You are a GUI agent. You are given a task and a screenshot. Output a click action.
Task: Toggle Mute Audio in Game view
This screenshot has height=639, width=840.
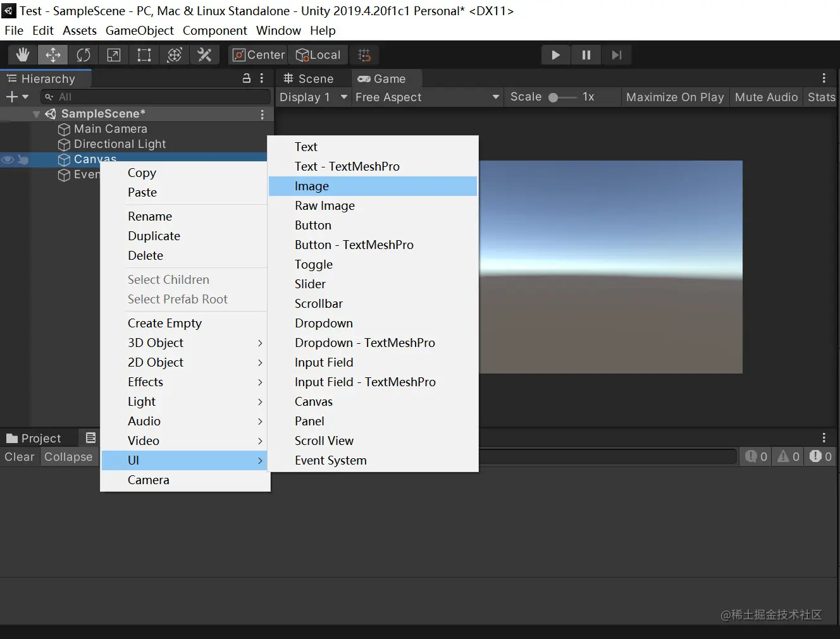pos(766,97)
